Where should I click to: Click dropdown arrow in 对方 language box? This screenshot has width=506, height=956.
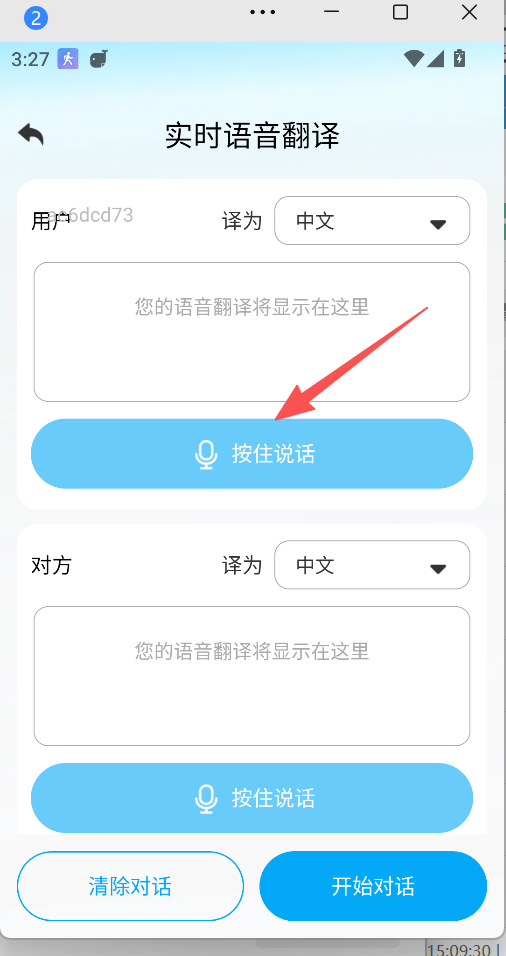[x=438, y=568]
